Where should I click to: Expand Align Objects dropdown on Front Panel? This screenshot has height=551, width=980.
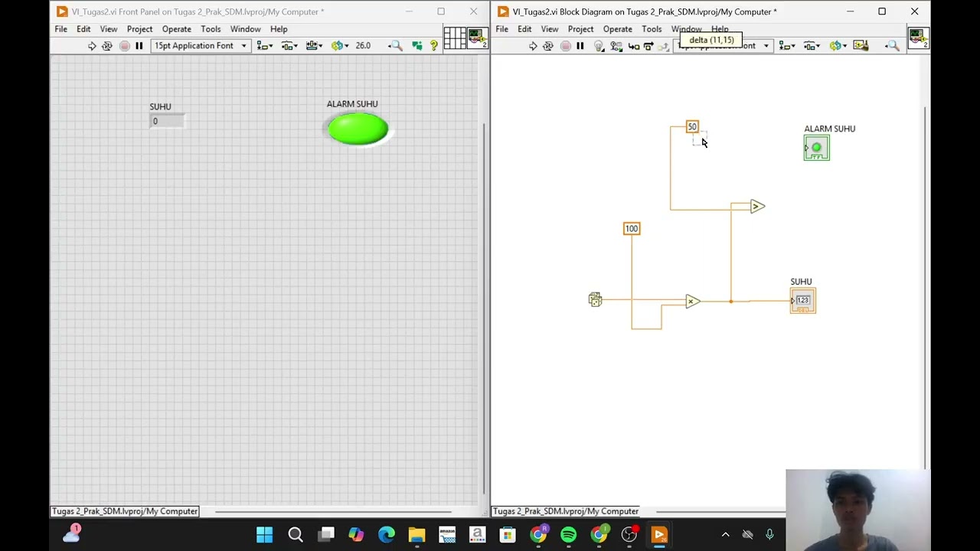click(265, 46)
